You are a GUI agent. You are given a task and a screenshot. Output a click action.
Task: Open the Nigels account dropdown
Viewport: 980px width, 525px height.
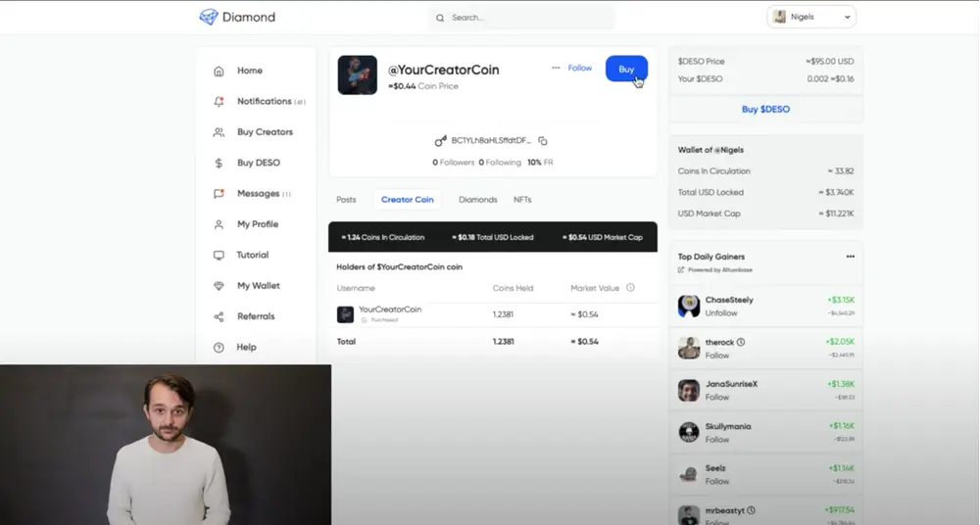click(811, 17)
